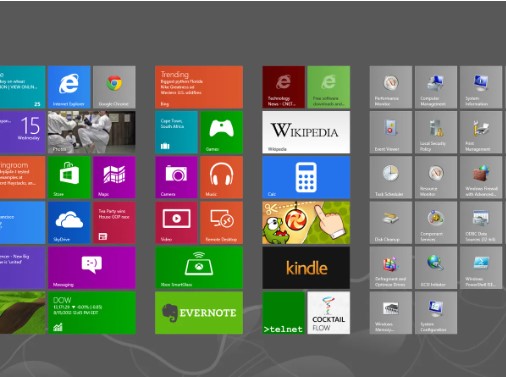Open the Remote Desktop tile
Image resolution: width=506 pixels, height=377 pixels.
pos(222,223)
